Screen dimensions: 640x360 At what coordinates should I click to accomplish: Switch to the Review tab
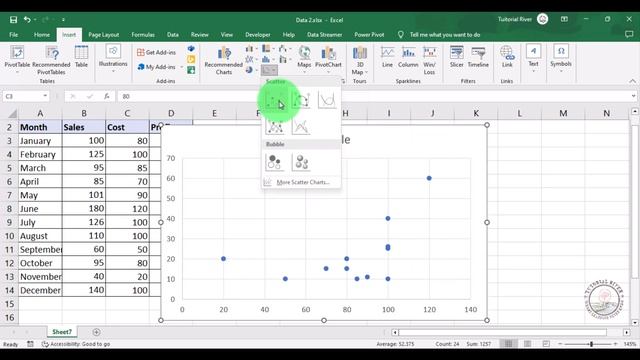tap(200, 35)
